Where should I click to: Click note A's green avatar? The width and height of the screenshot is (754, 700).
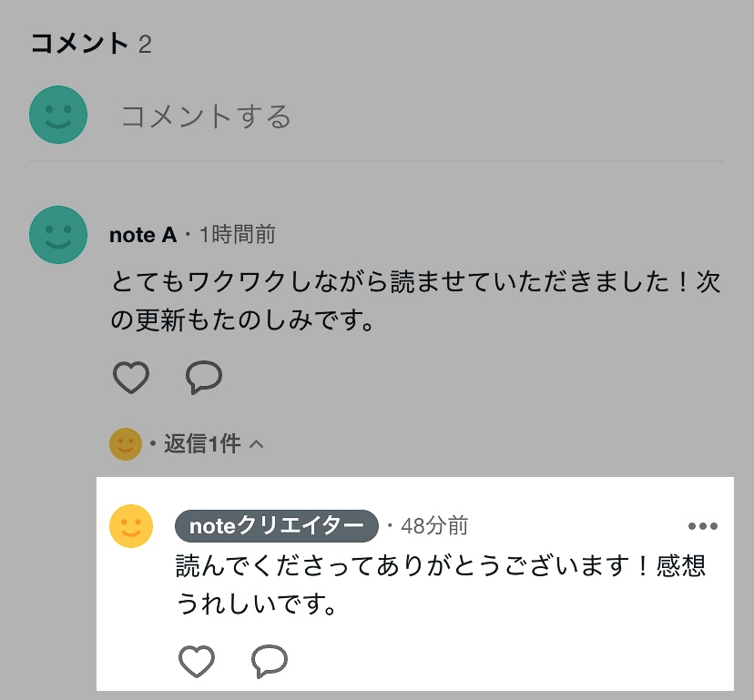[x=57, y=235]
